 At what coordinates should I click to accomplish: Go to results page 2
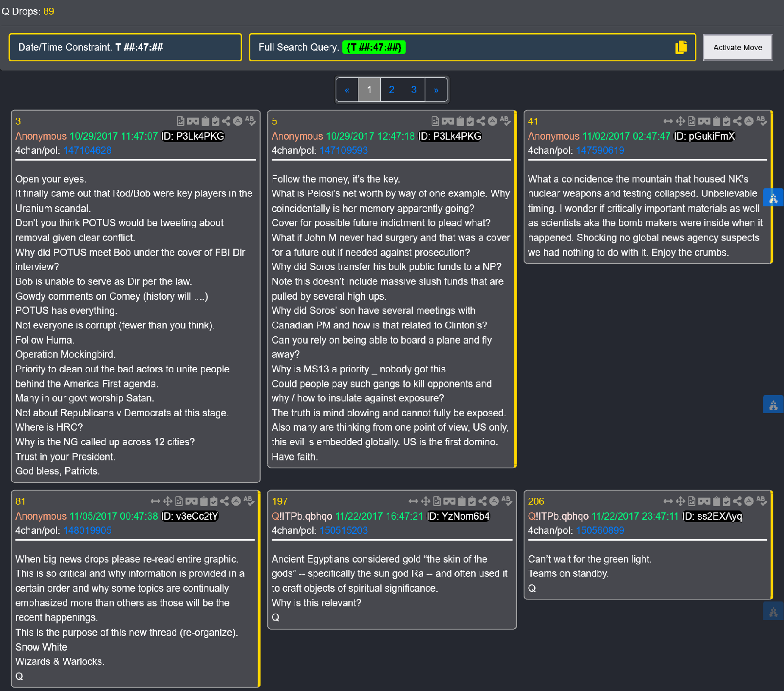[x=392, y=90]
